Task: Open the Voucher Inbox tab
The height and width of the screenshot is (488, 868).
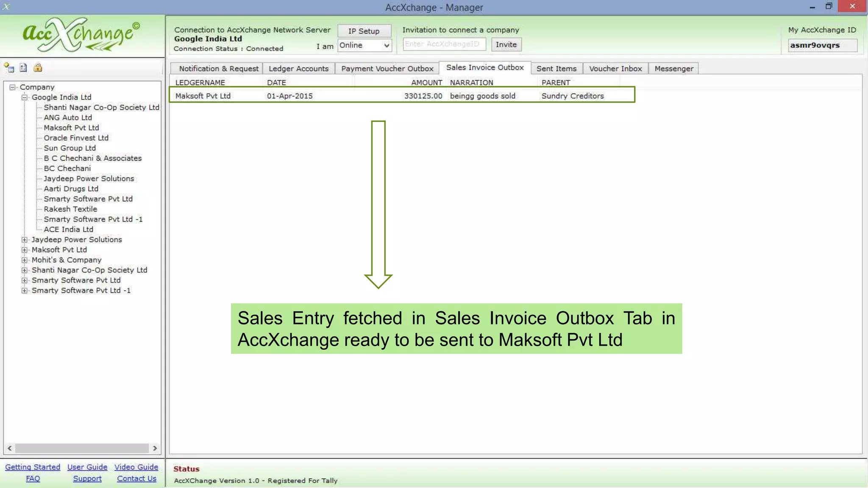Action: click(x=615, y=69)
